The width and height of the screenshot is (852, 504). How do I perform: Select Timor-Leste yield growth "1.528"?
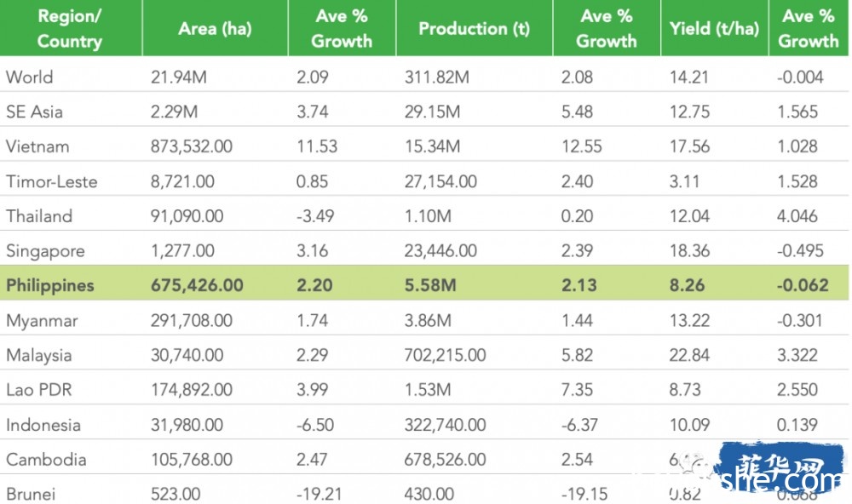(797, 181)
